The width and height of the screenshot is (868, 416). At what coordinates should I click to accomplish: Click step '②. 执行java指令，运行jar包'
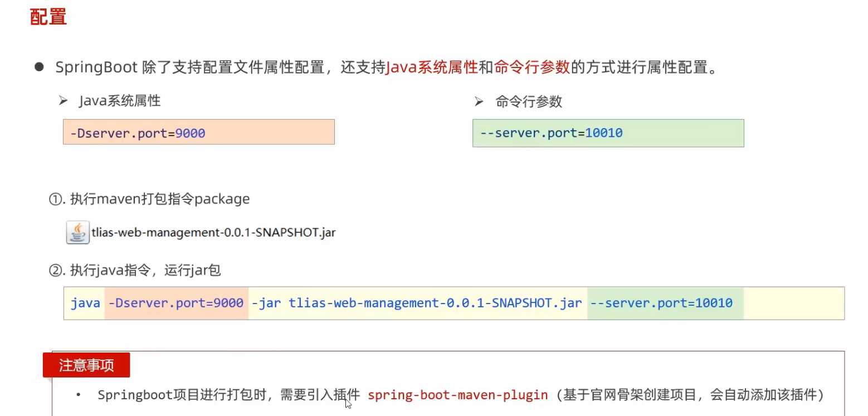tap(135, 271)
